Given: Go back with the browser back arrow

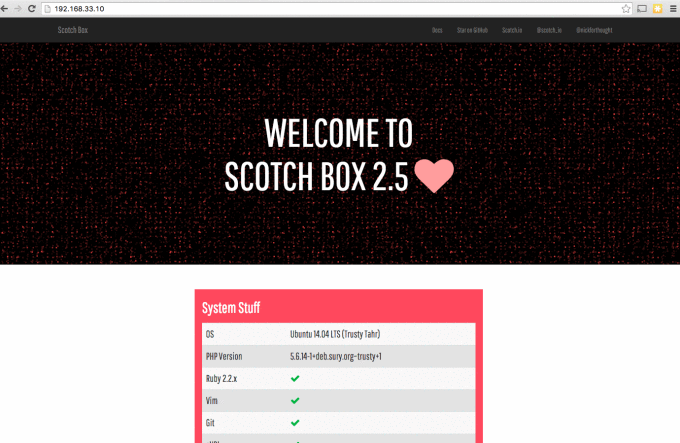Looking at the screenshot, I should point(4,9).
